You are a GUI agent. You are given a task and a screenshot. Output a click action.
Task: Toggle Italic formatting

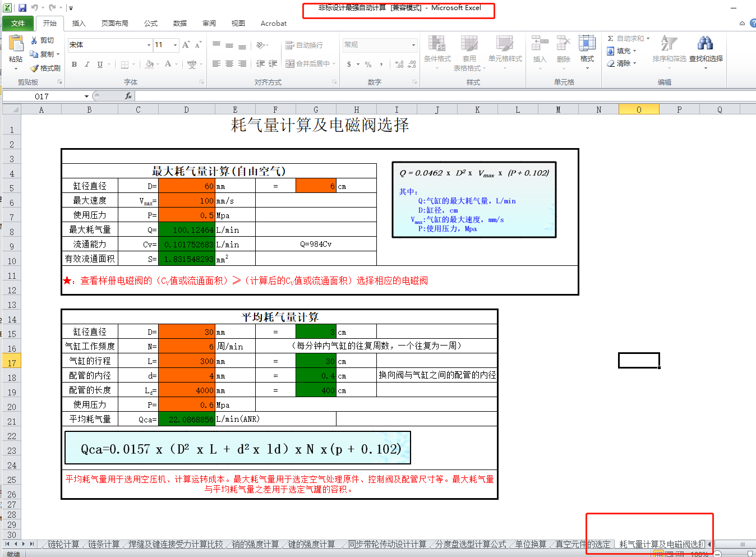click(x=87, y=65)
